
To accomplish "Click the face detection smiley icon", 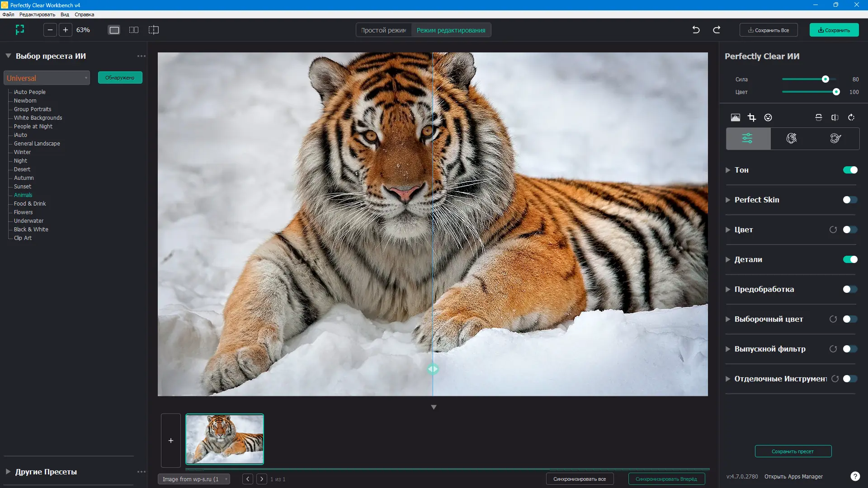I will [768, 117].
